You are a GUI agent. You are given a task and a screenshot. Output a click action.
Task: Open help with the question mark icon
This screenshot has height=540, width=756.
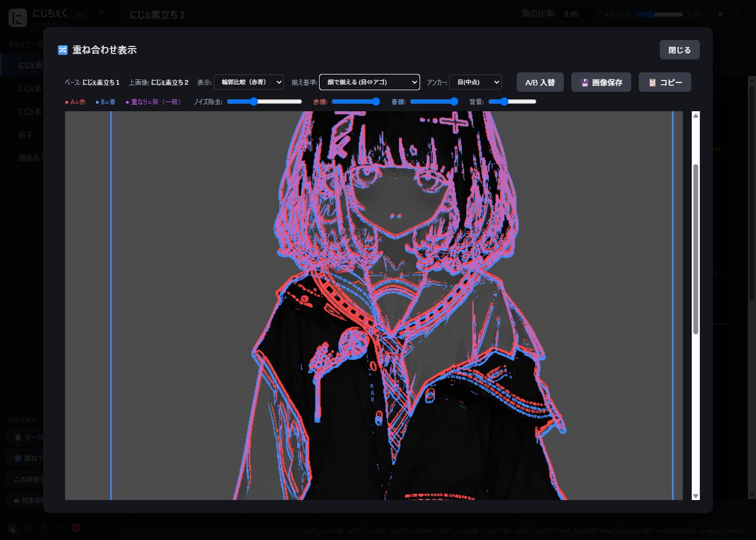[59, 528]
